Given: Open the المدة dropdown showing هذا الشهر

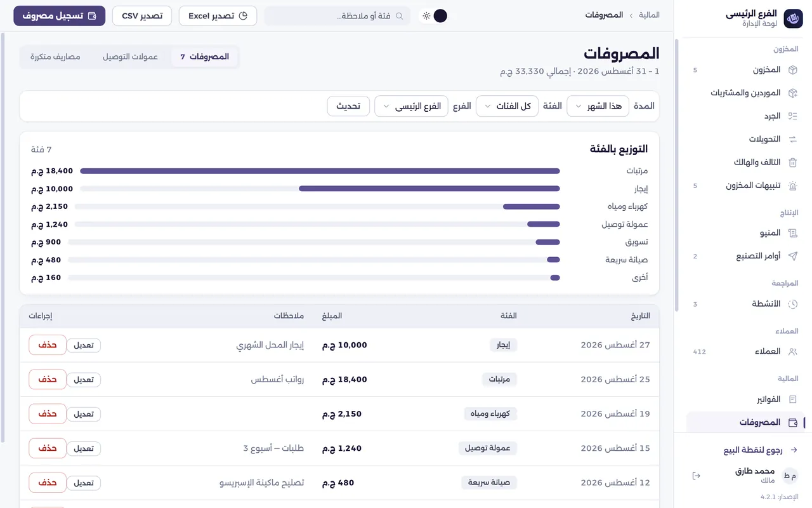Looking at the screenshot, I should pyautogui.click(x=598, y=106).
